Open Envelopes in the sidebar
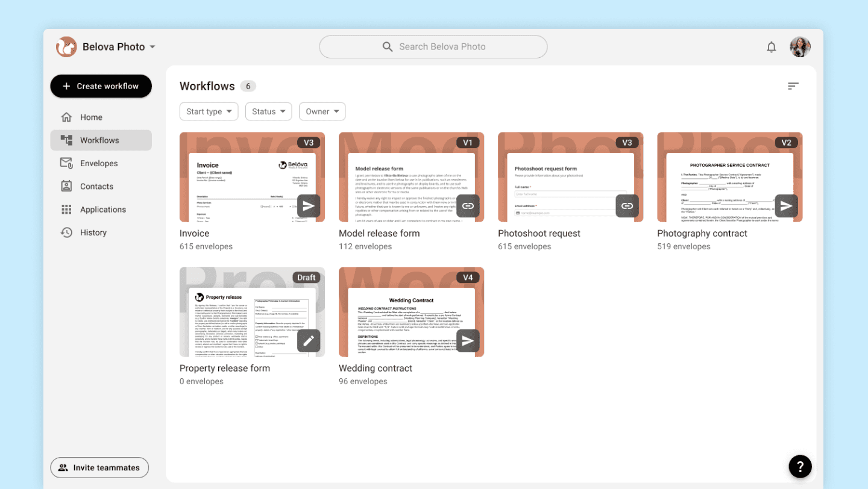 pyautogui.click(x=101, y=163)
